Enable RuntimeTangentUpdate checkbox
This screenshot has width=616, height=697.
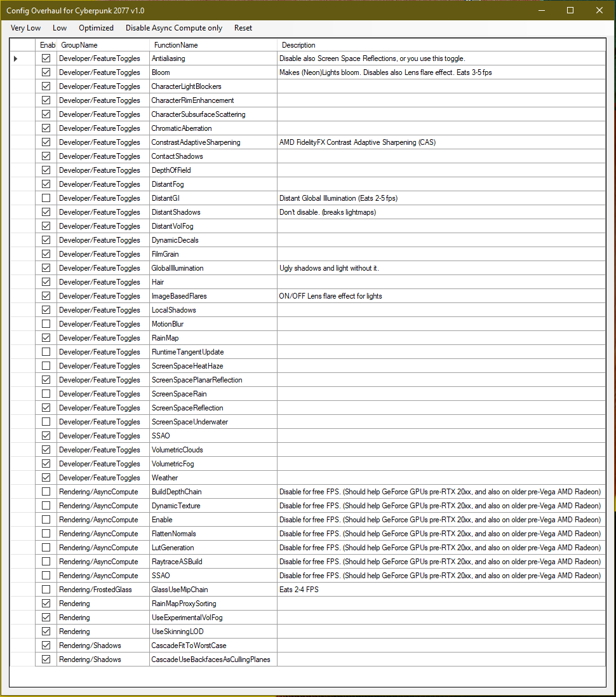click(x=46, y=351)
